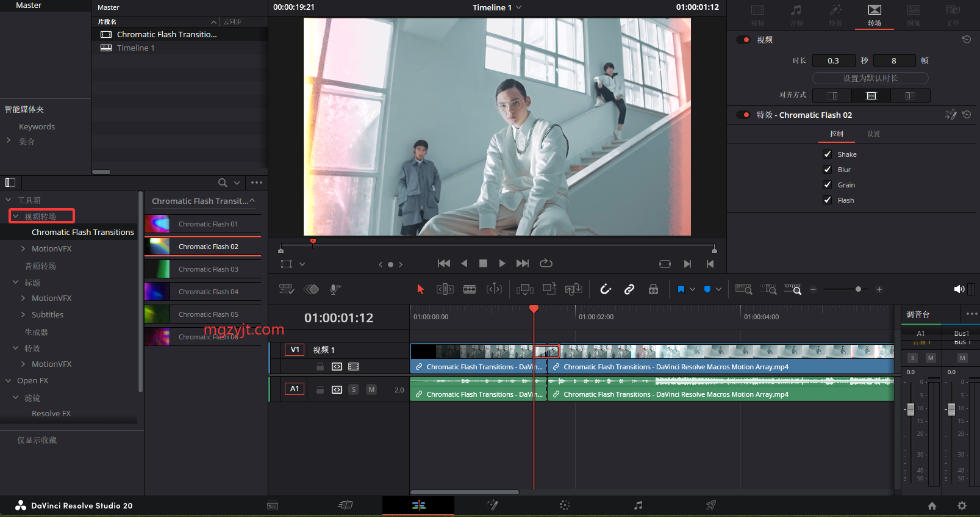This screenshot has height=517, width=980.
Task: Toggle loop playback button
Action: pos(546,264)
